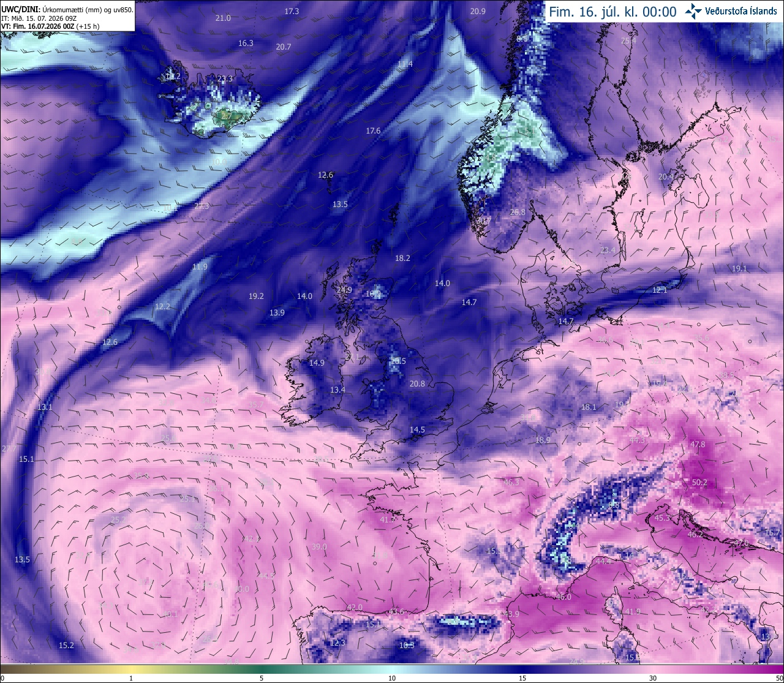Click the 39.0 value label in Bay of Biscay
Viewport: 784px width, 683px height.
[319, 547]
